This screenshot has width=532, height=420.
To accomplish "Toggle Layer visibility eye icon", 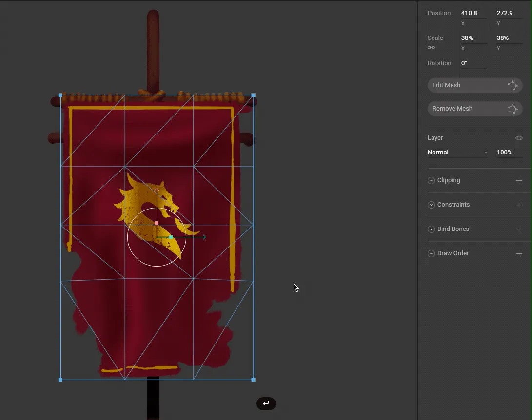I will (x=519, y=138).
